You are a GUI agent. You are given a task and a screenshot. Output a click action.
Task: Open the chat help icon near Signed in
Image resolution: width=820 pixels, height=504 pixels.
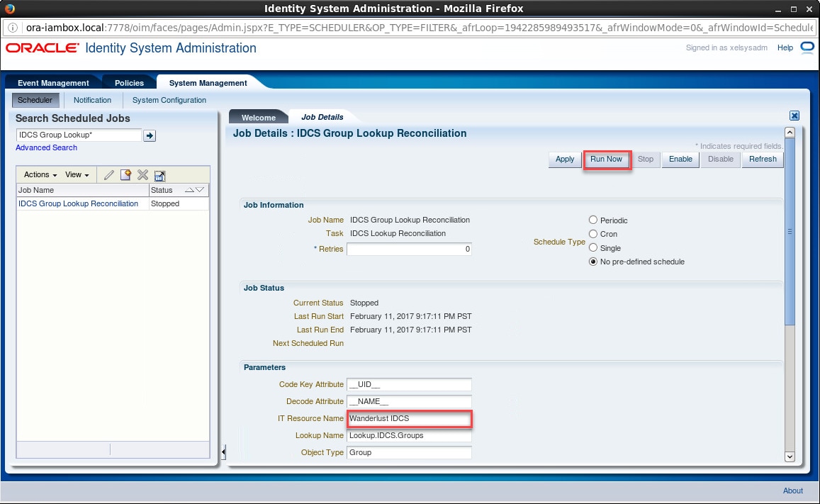click(x=808, y=47)
